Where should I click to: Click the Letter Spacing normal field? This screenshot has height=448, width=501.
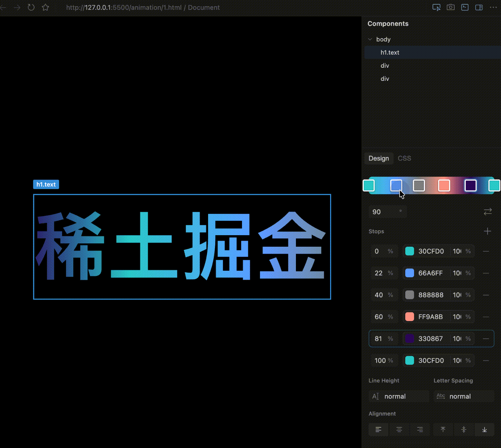(x=460, y=396)
